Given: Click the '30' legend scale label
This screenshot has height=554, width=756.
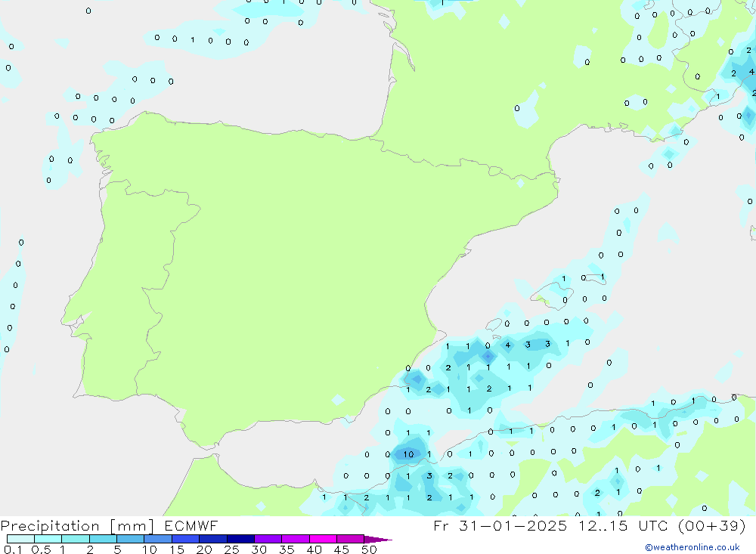Looking at the screenshot, I should [259, 549].
